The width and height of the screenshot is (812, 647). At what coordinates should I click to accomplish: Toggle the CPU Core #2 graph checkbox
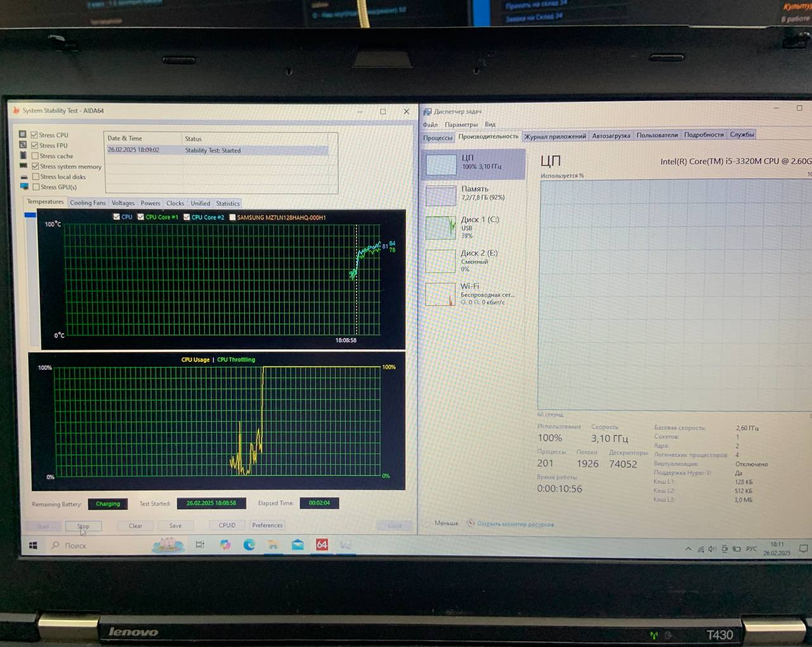point(187,217)
